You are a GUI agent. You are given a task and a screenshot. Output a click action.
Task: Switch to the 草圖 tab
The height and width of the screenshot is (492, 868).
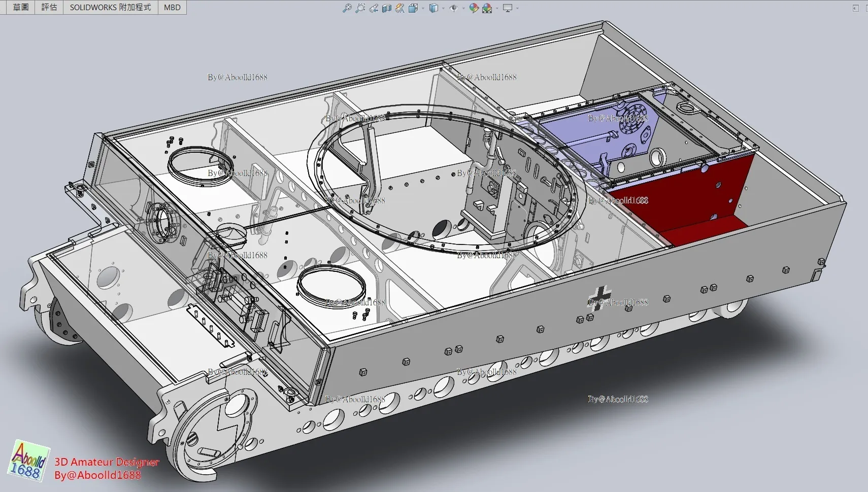21,7
